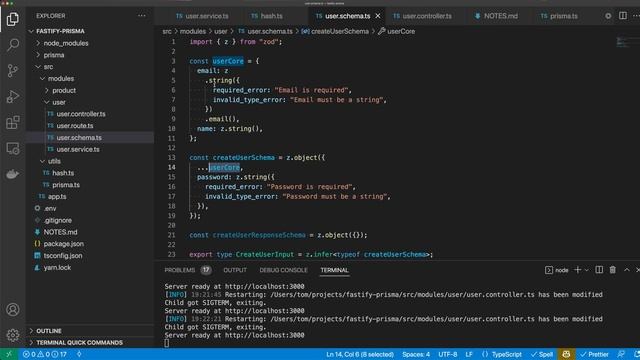The height and width of the screenshot is (360, 640).
Task: Collapse the src folder
Action: click(x=90, y=67)
